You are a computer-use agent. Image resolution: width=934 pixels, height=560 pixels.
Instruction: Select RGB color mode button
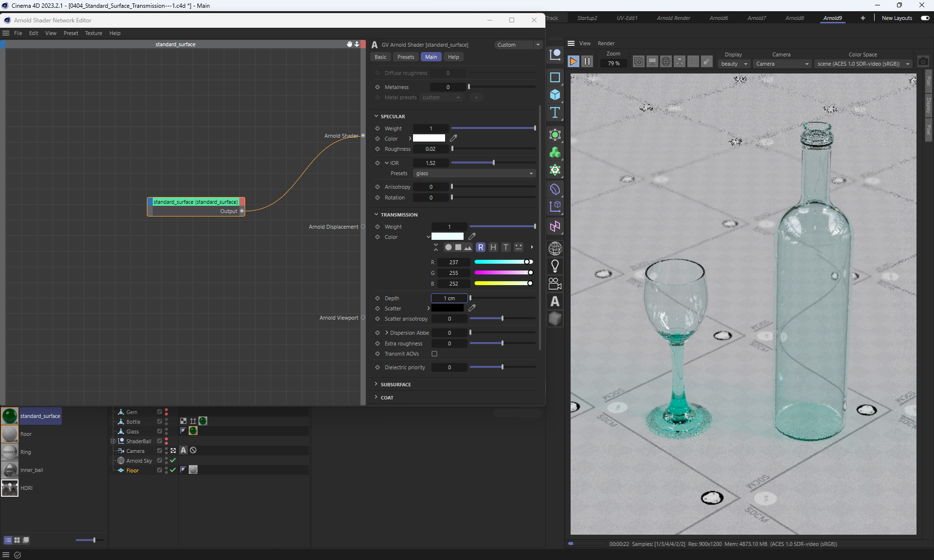click(481, 247)
